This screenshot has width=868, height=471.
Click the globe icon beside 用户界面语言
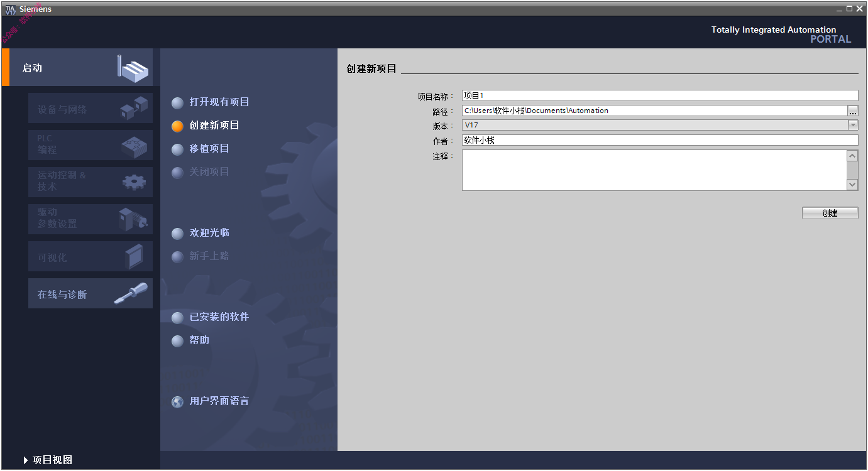click(x=178, y=401)
